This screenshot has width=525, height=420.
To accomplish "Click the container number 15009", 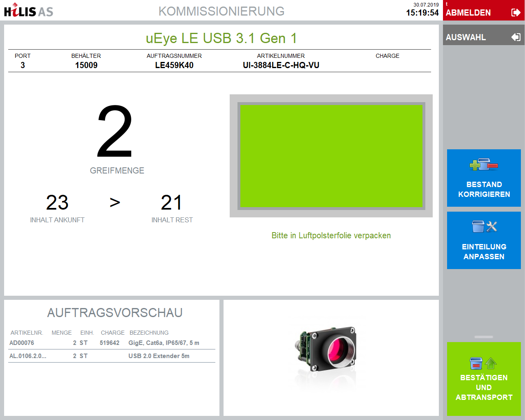I will tap(86, 65).
